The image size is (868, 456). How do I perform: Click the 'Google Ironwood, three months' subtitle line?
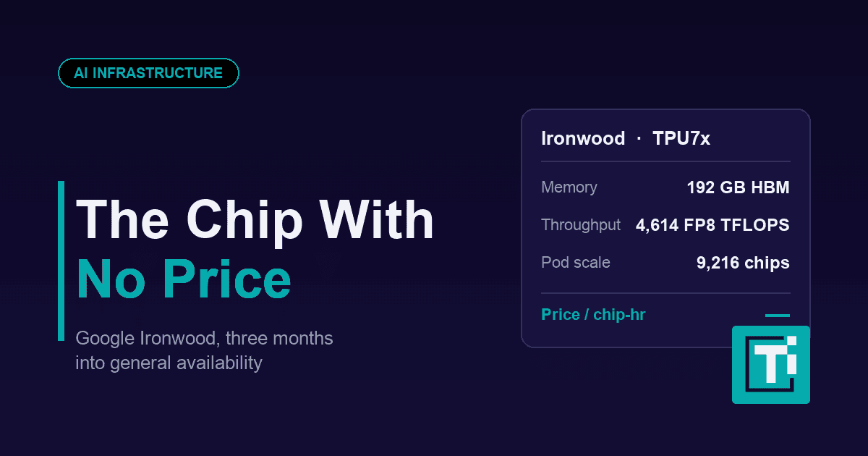click(x=204, y=339)
